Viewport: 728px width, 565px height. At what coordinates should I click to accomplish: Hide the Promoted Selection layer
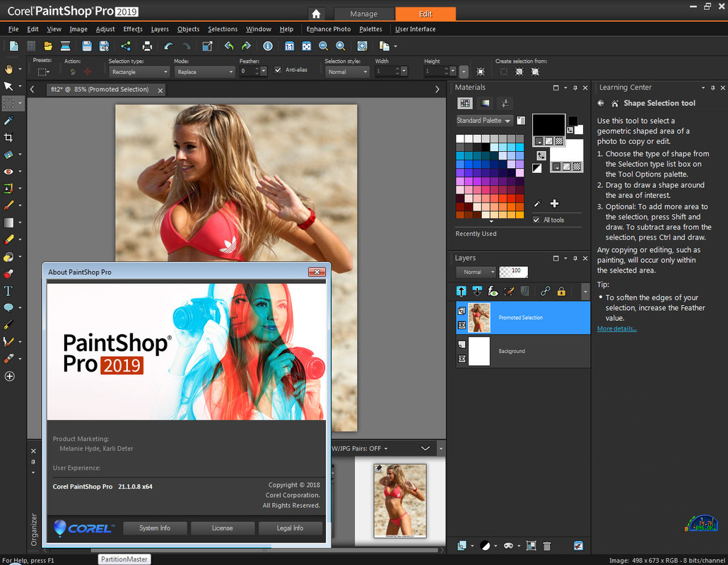click(462, 326)
